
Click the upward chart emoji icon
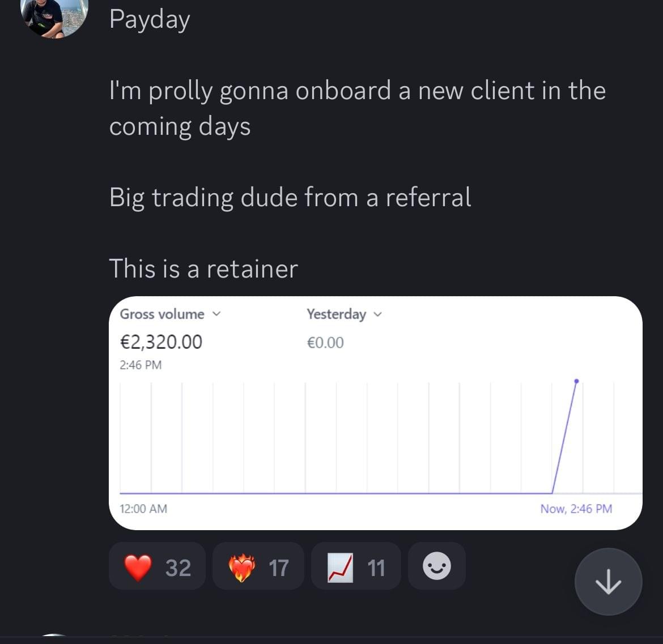(x=341, y=568)
